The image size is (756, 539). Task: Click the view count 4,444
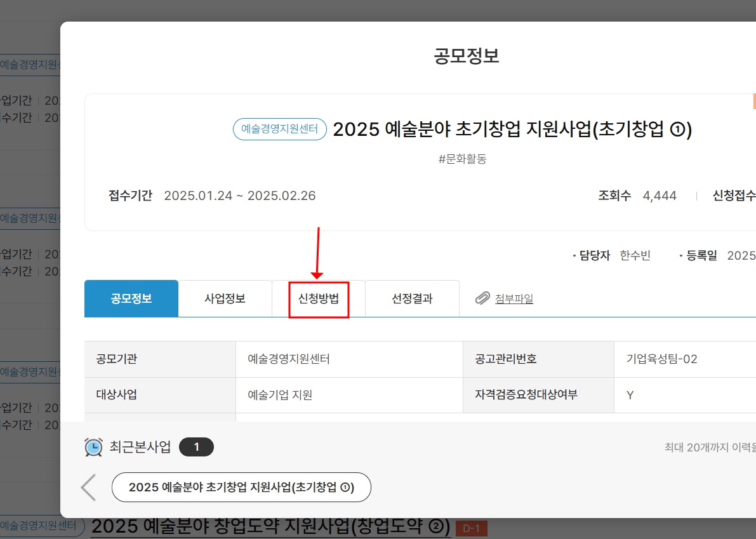click(x=660, y=196)
